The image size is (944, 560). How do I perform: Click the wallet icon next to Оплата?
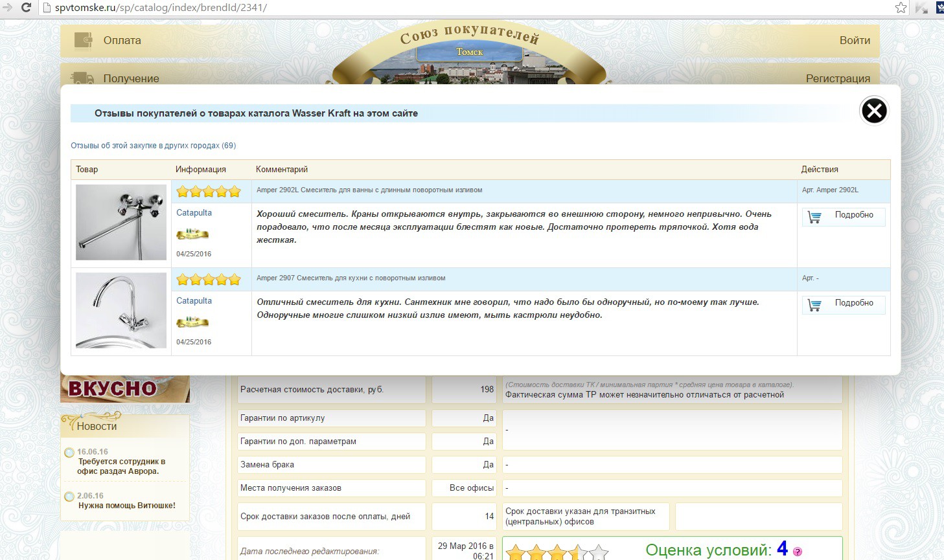83,40
